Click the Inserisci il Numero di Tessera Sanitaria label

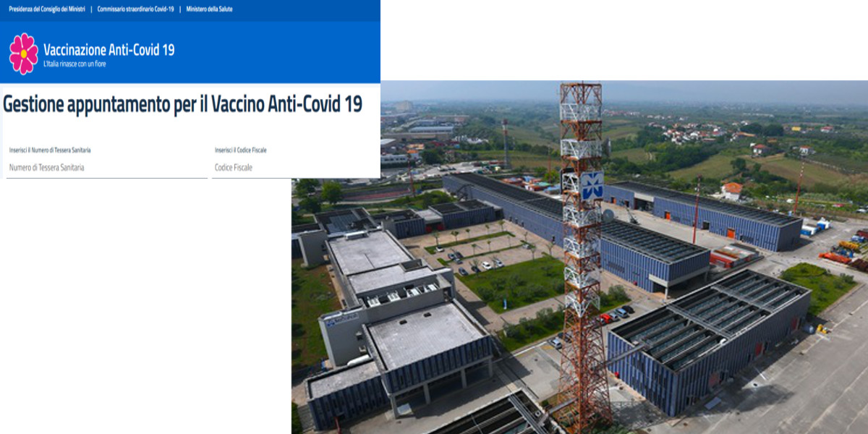(x=50, y=150)
